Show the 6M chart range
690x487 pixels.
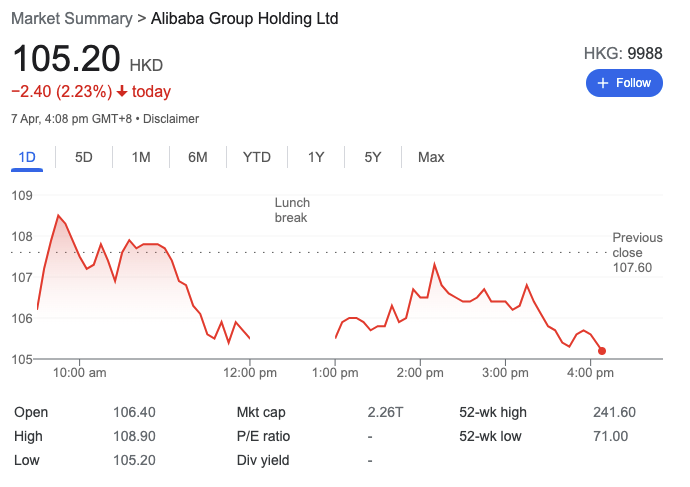pos(198,157)
